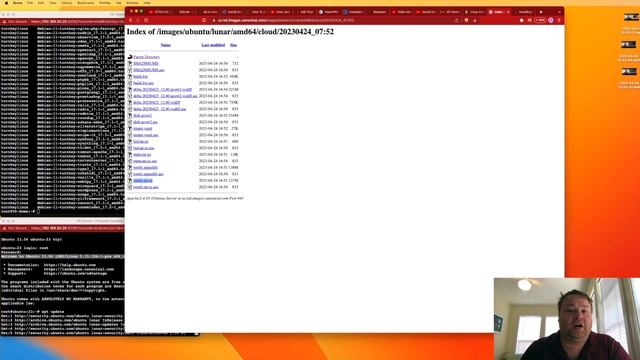Screen dimensions: 640x360
Task: Open the third desktop screenshot thumbnail
Action: tap(629, 72)
